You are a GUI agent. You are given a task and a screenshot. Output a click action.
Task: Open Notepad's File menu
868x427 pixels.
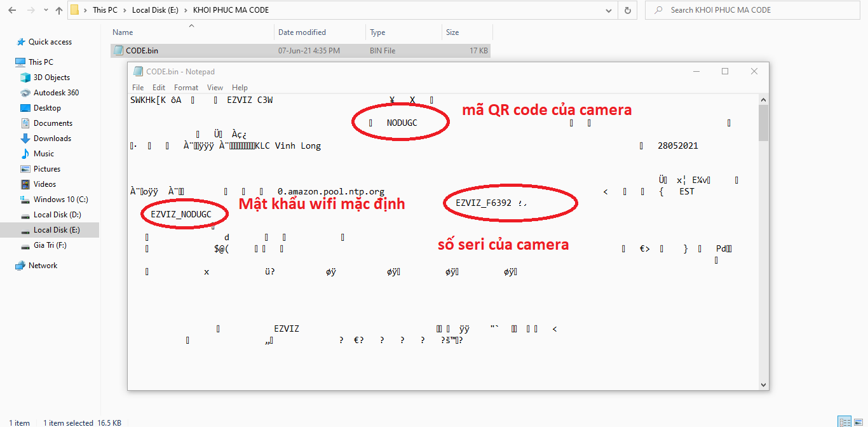pyautogui.click(x=138, y=88)
